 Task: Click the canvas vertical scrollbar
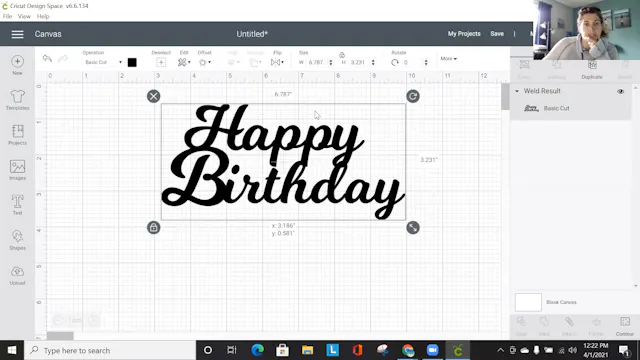point(505,97)
